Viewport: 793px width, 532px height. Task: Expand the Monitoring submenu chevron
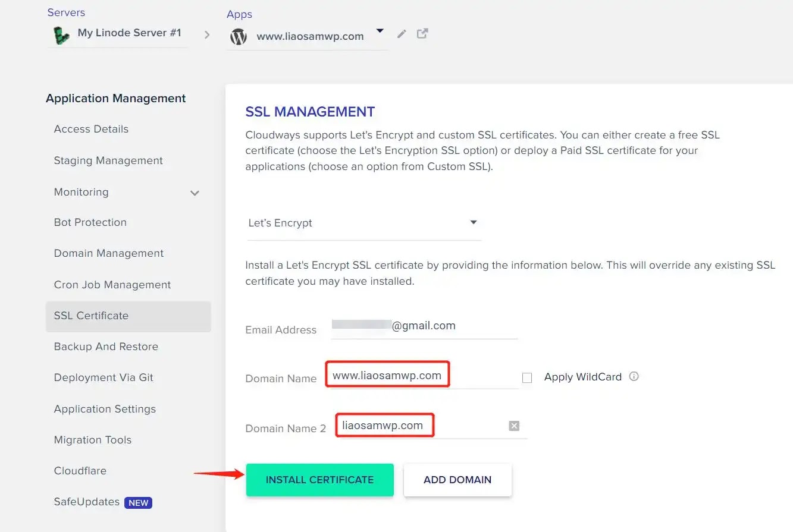(195, 193)
